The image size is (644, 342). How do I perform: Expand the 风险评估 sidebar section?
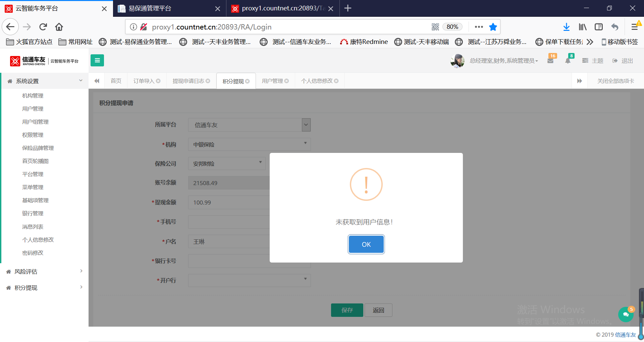click(44, 272)
